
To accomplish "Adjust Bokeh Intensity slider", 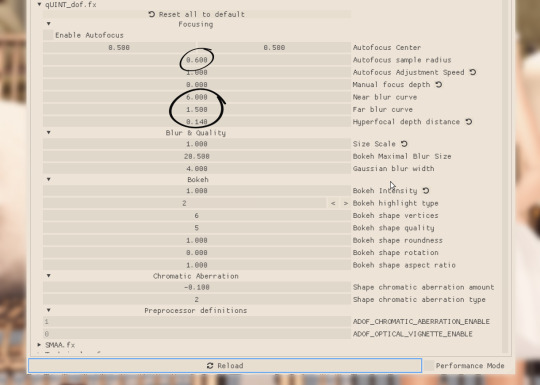I will click(x=197, y=191).
